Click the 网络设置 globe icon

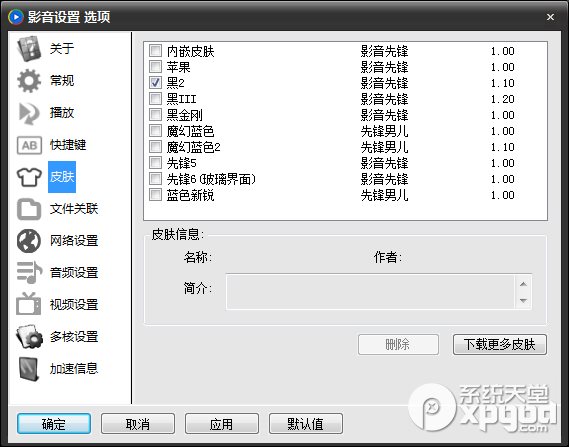pos(29,241)
